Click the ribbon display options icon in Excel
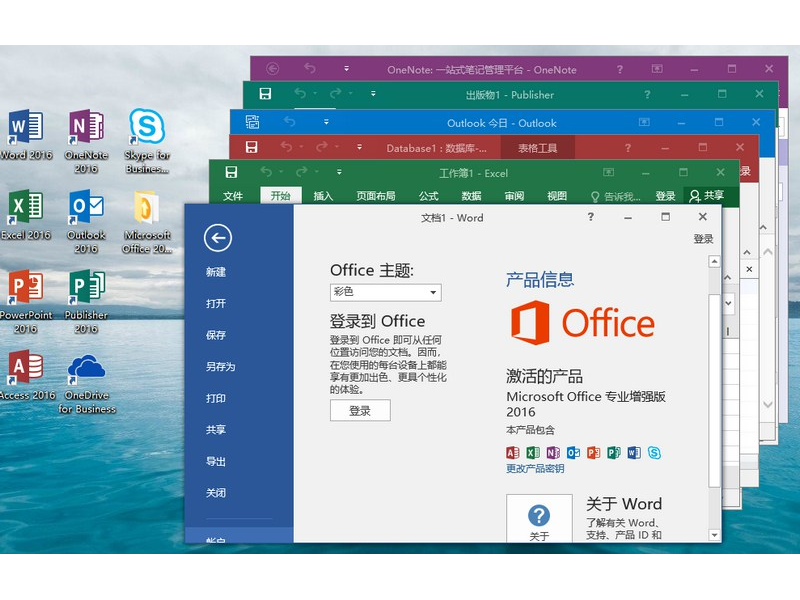 tap(608, 172)
